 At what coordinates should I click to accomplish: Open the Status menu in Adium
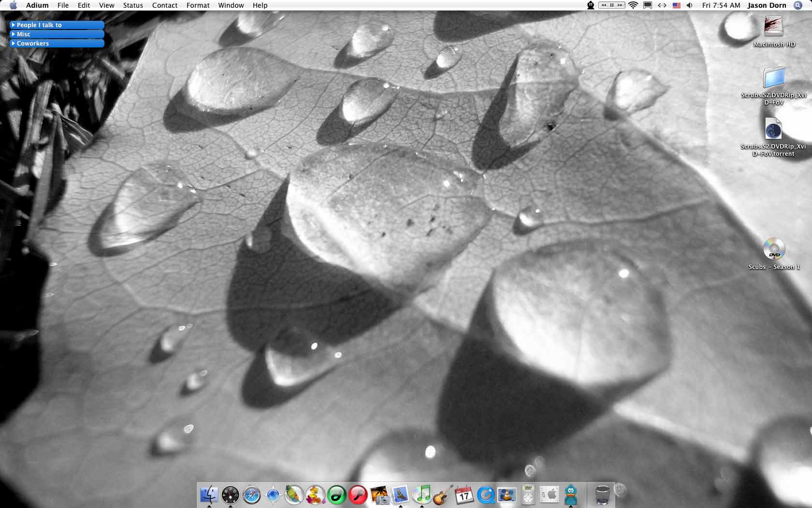132,5
